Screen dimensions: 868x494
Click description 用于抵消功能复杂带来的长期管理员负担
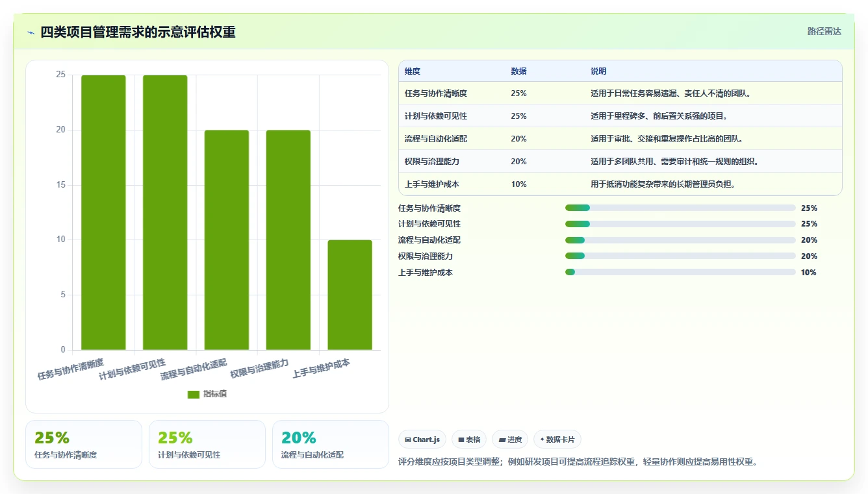coord(663,184)
